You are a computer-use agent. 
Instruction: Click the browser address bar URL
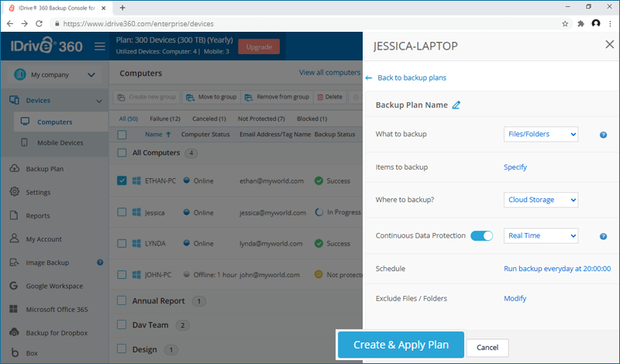pos(139,24)
